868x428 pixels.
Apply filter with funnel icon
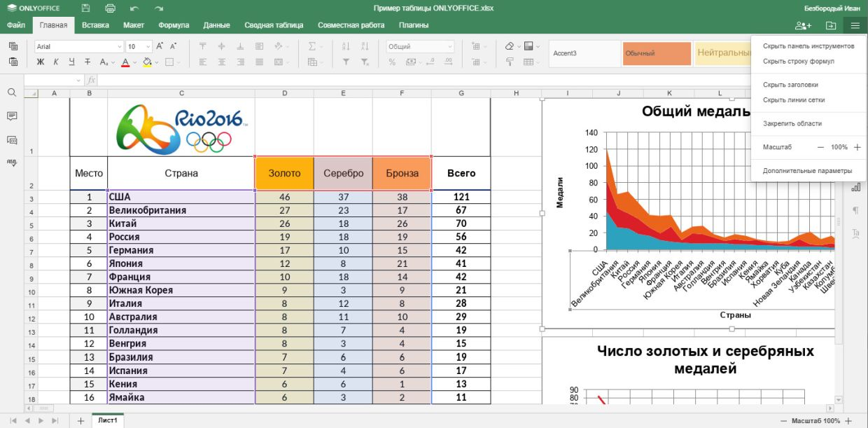pyautogui.click(x=346, y=62)
